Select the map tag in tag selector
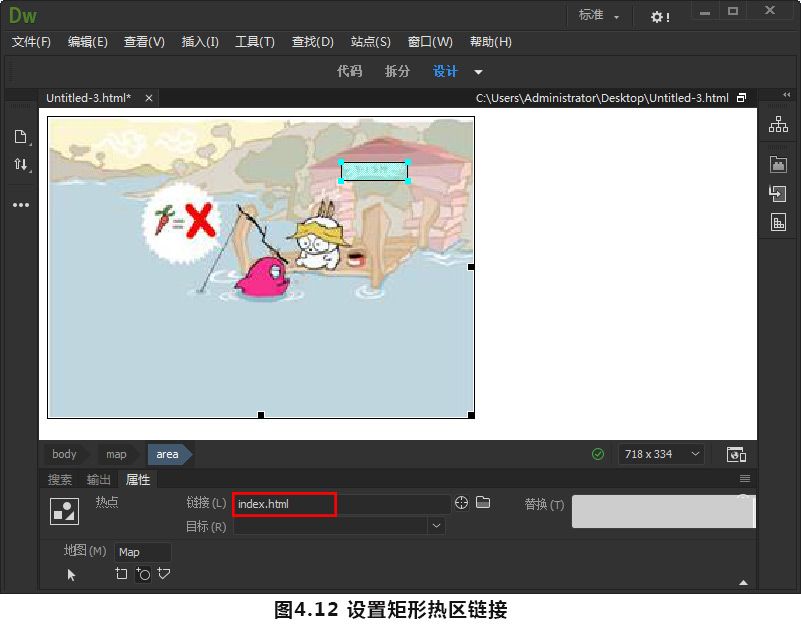The image size is (801, 624). click(116, 454)
